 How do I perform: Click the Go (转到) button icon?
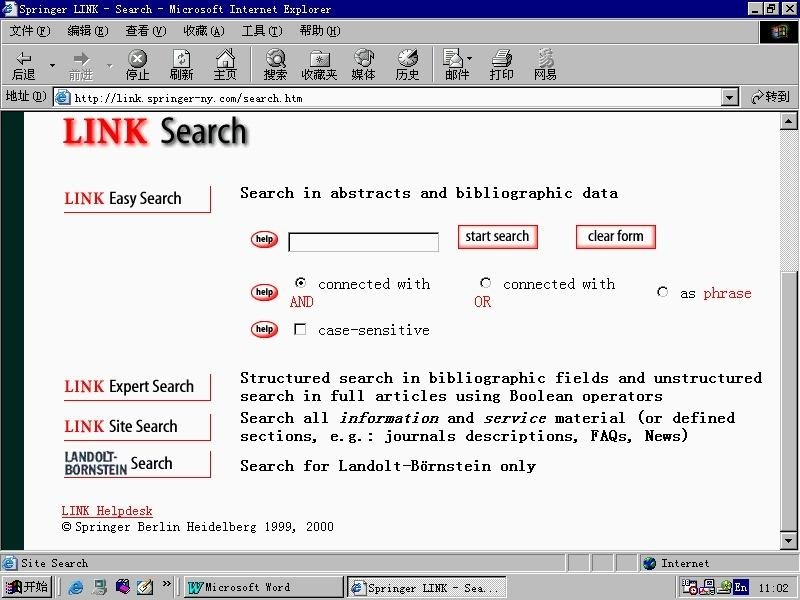click(770, 97)
